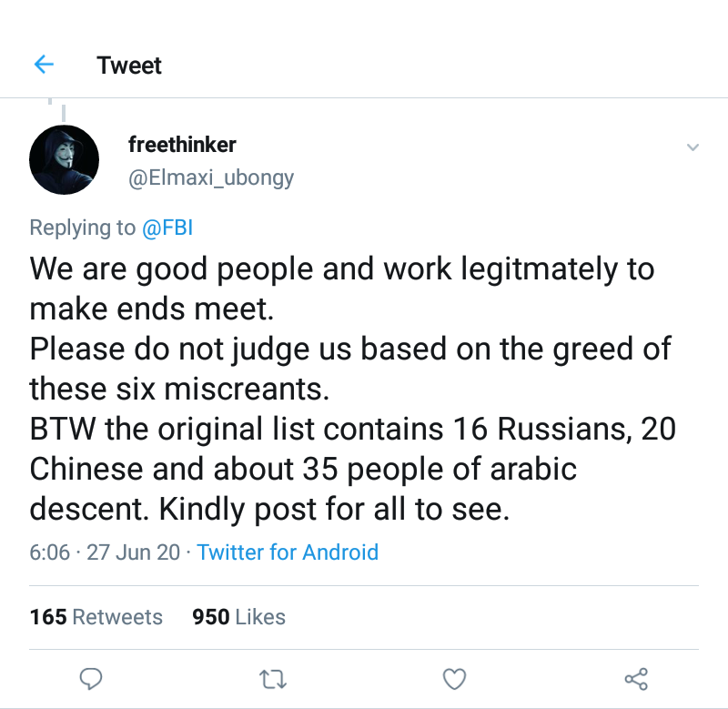728x709 pixels.
Task: Open the share icon options
Action: pyautogui.click(x=636, y=678)
